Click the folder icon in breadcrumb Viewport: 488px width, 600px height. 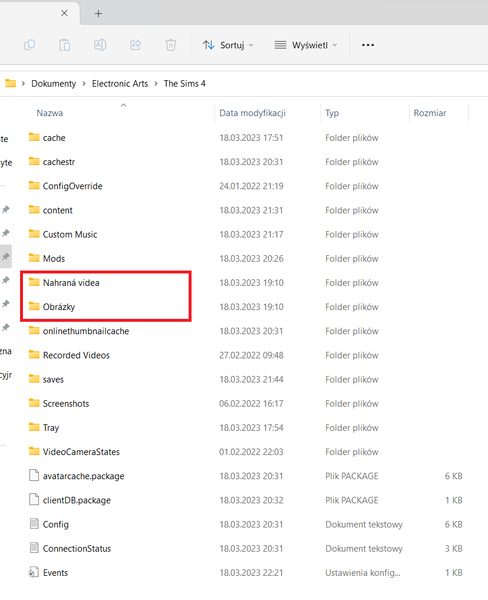[10, 83]
